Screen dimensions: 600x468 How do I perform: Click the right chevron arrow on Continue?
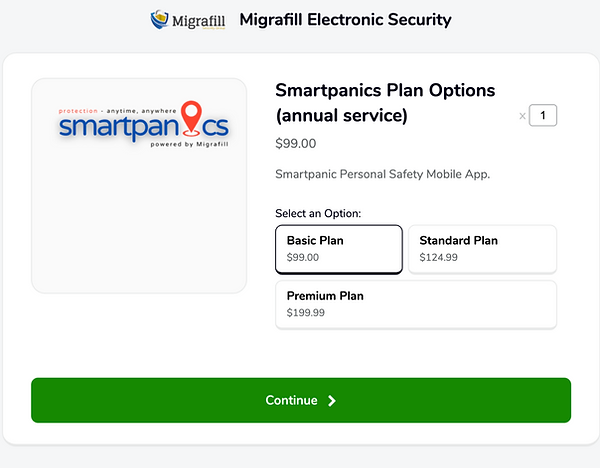tap(332, 401)
